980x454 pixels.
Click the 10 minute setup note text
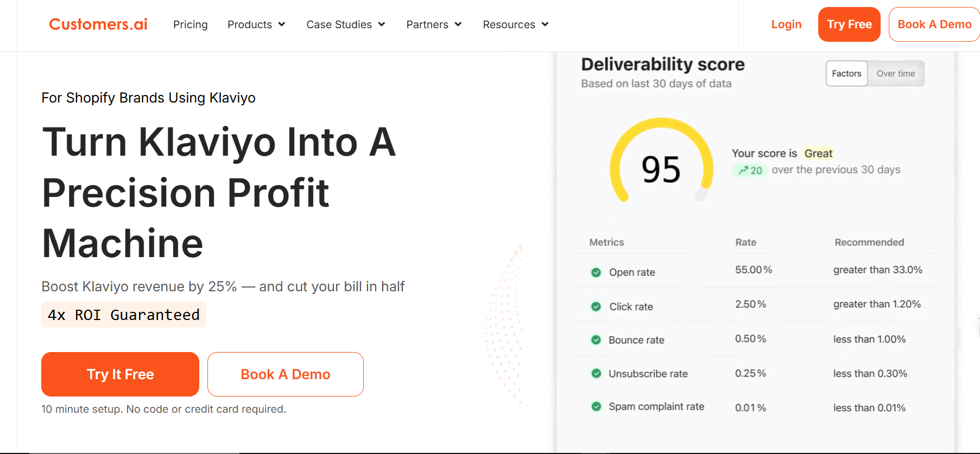163,409
